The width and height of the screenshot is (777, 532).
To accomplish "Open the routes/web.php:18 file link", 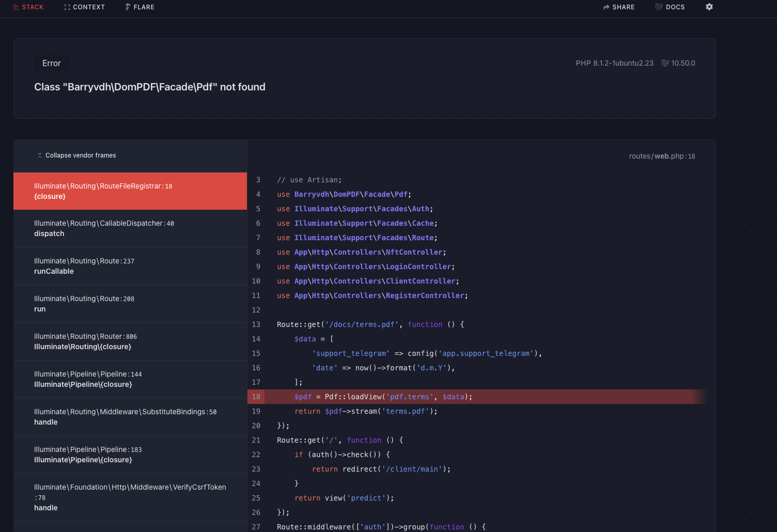I will pyautogui.click(x=662, y=156).
